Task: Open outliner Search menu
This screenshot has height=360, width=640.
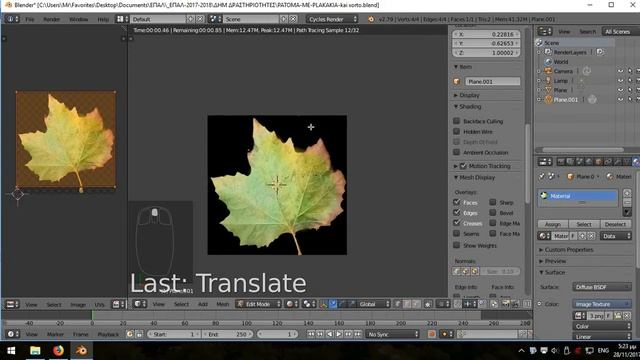Action: coord(587,31)
